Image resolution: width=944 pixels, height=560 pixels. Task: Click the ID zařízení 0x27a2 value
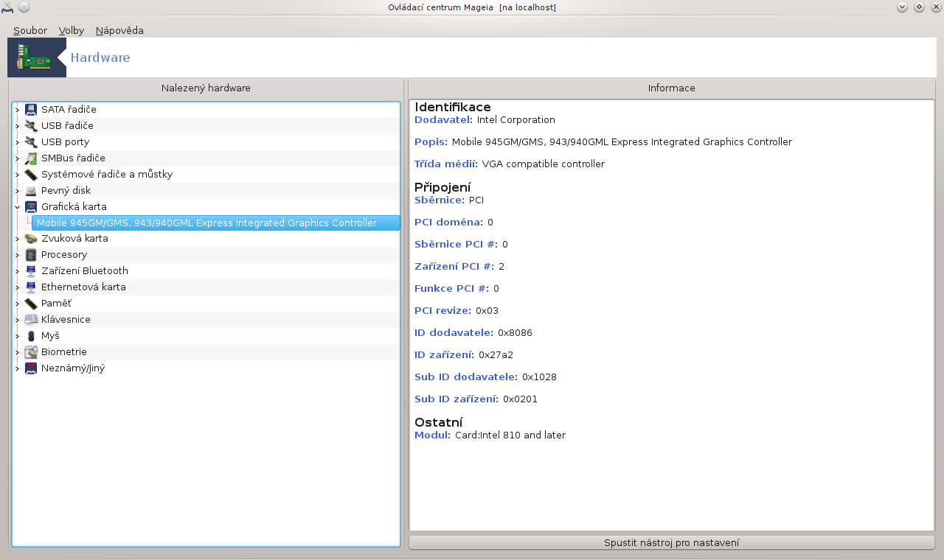tap(496, 355)
